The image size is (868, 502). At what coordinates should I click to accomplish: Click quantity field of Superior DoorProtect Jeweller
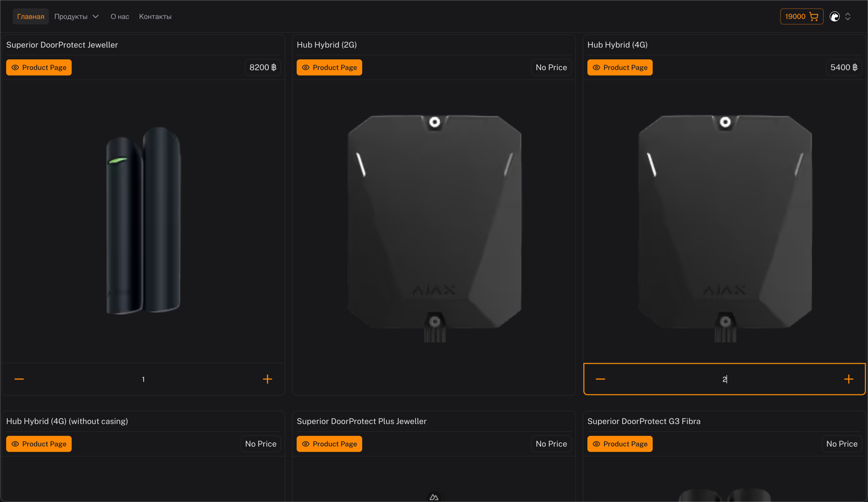(143, 379)
